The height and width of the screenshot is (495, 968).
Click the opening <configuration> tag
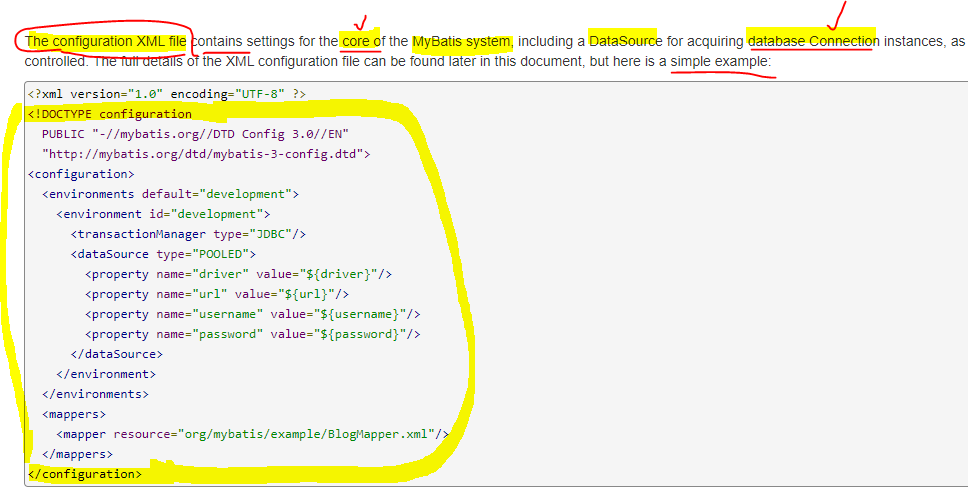81,174
